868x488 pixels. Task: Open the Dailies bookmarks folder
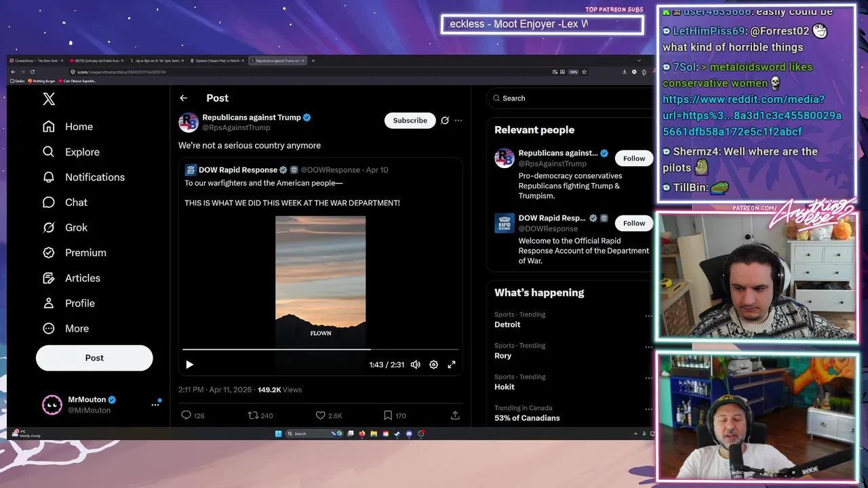(x=17, y=81)
